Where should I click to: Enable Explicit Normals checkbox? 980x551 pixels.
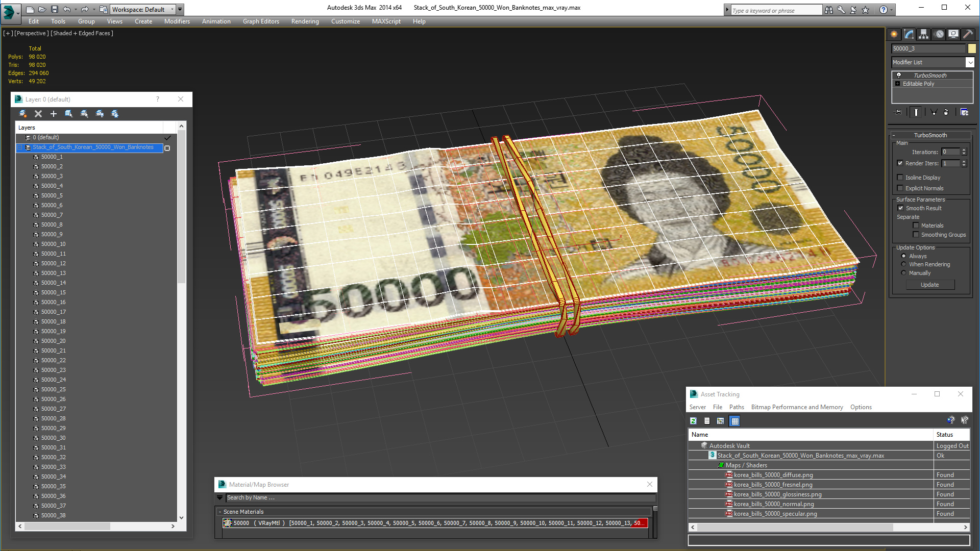point(900,188)
